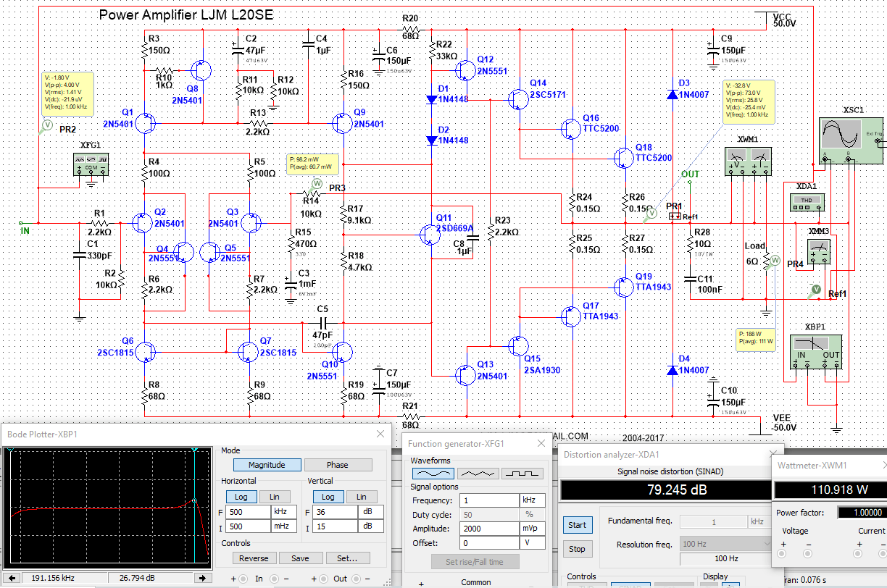Open Horizontal F unit dropdown showing kHz
887x588 pixels.
point(283,512)
